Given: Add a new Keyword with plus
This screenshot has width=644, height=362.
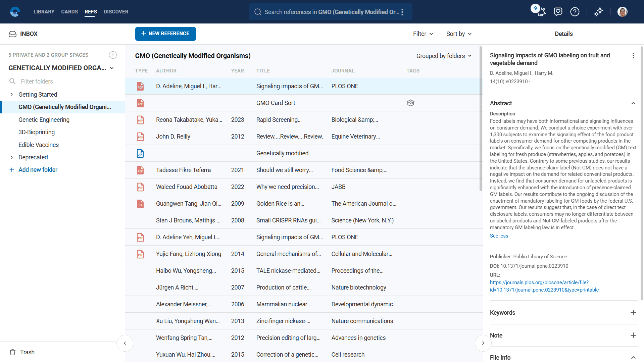Looking at the screenshot, I should [x=633, y=313].
